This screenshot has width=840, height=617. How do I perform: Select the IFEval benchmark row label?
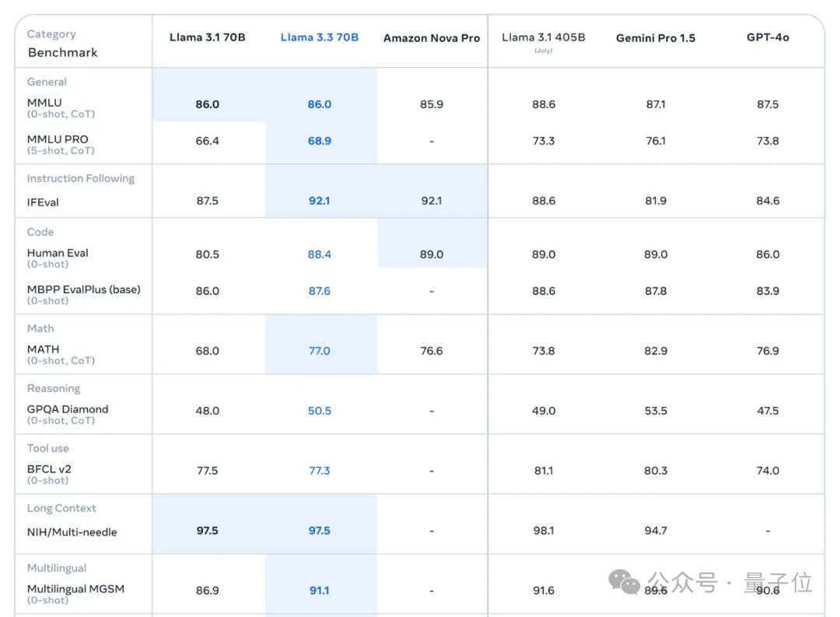43,202
